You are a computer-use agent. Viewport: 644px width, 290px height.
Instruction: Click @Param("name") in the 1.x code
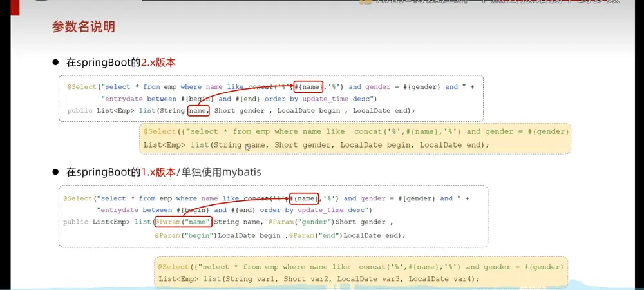(183, 222)
